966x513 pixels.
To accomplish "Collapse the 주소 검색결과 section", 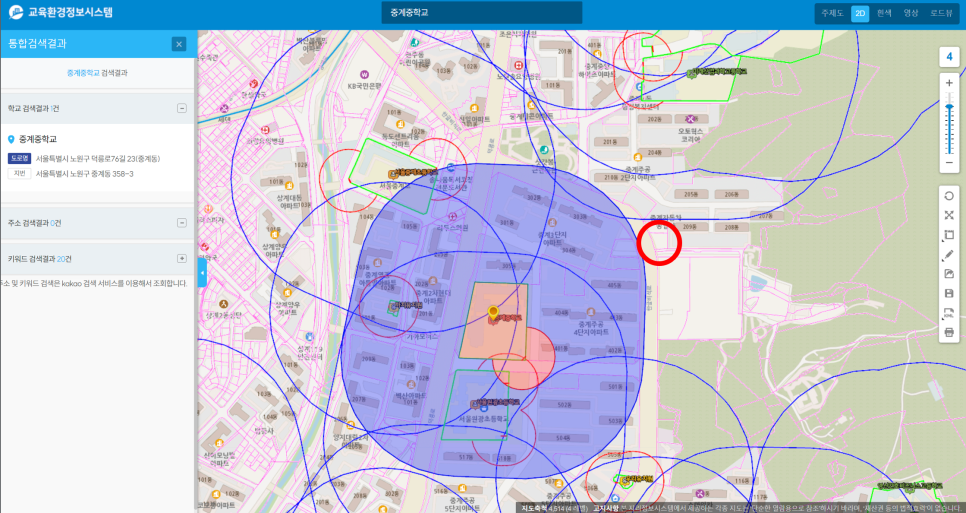I will [182, 223].
